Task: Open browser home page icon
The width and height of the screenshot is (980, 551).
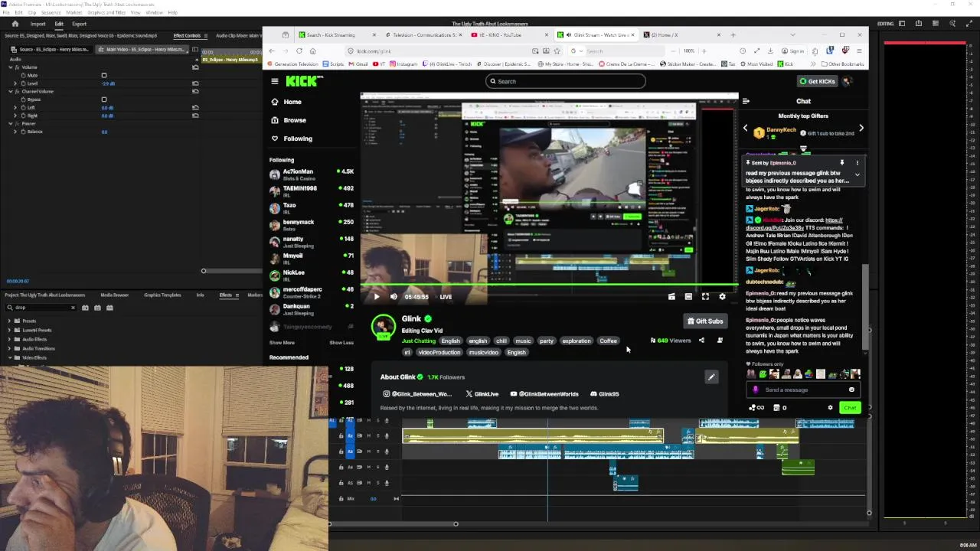Action: coord(312,51)
